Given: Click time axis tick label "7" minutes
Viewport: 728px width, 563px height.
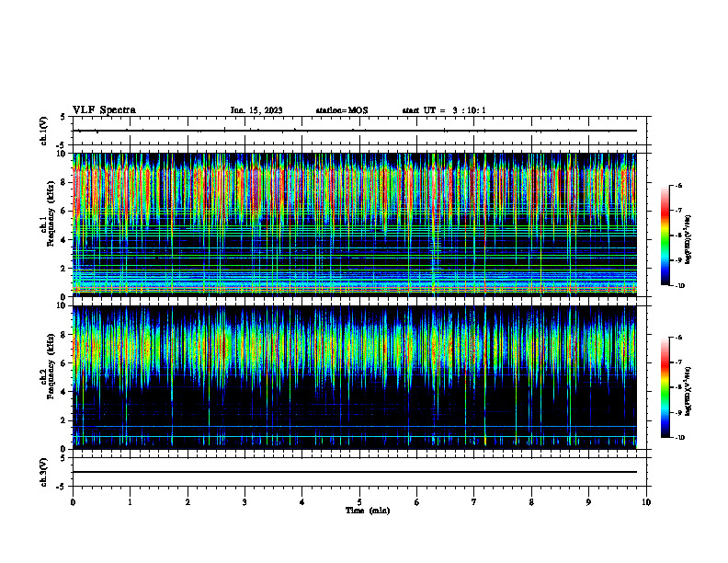Looking at the screenshot, I should coord(474,502).
